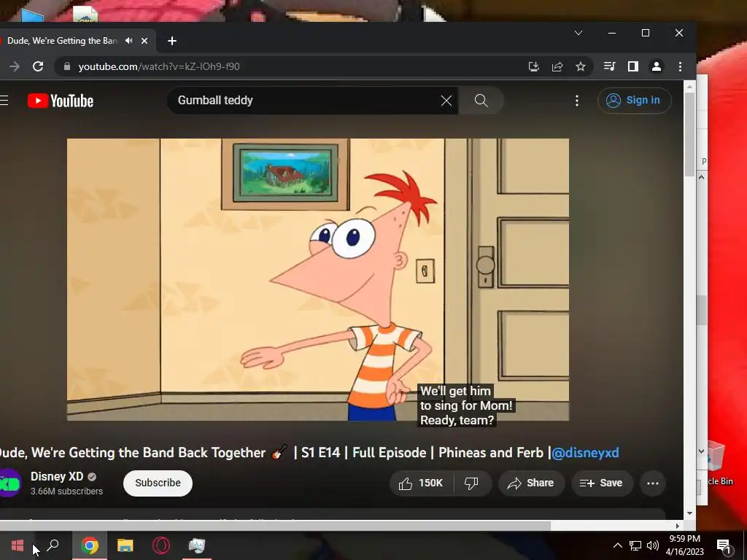Click the YouTube logo to go home

61,101
